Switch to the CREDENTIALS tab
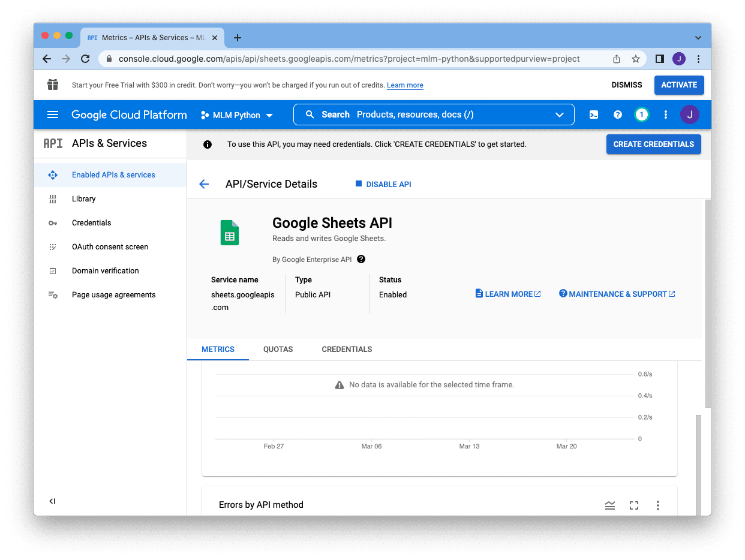The image size is (745, 560). coord(347,350)
